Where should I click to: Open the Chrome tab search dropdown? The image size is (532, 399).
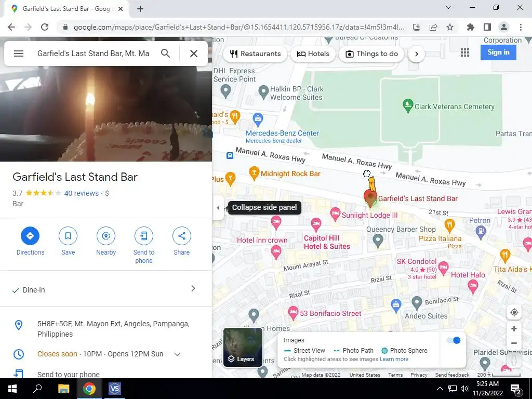(x=448, y=7)
